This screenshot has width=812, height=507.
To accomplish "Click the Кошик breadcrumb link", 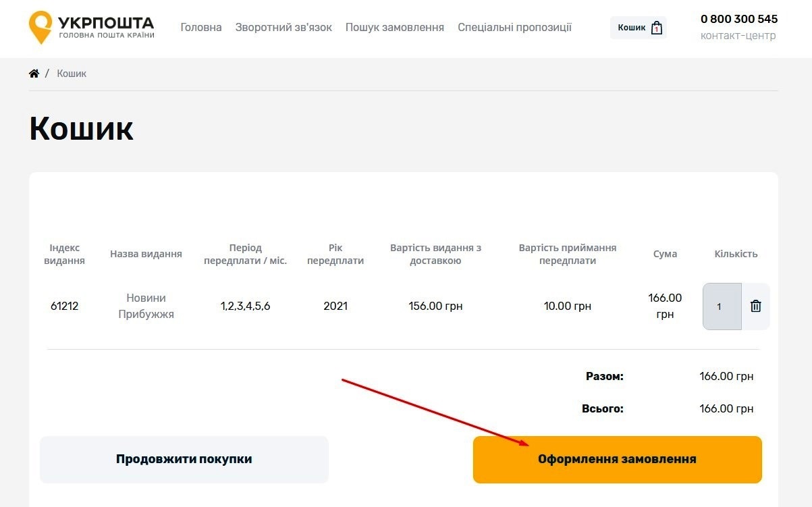I will click(x=72, y=74).
